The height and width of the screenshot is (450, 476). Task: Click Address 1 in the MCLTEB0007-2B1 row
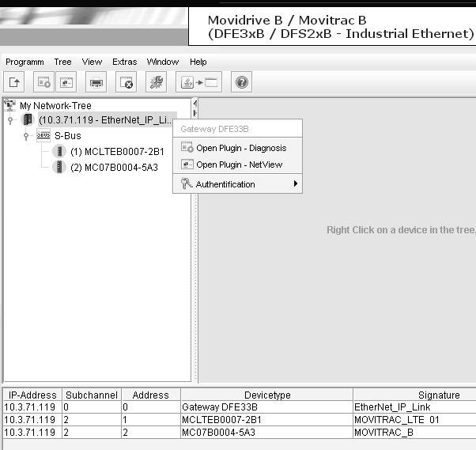(x=151, y=420)
